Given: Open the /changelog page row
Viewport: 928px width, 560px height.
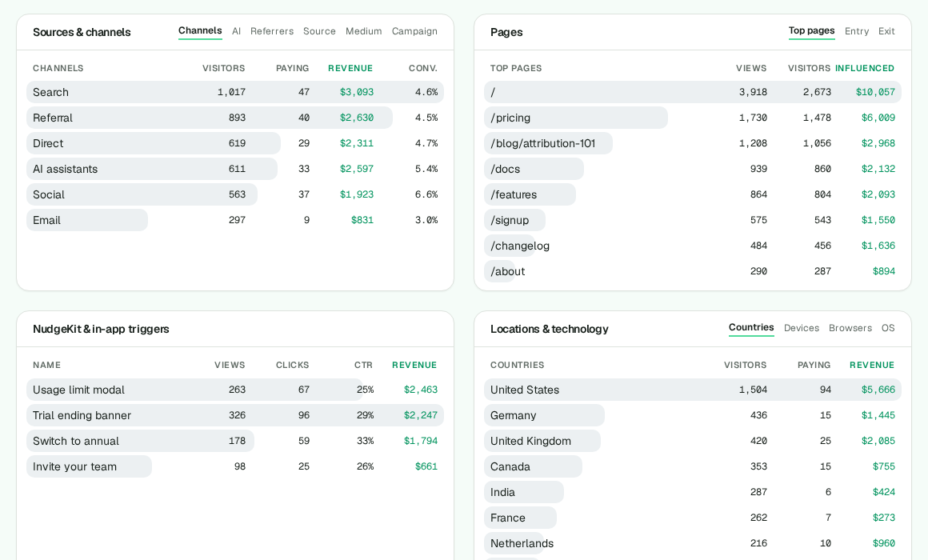Looking at the screenshot, I should click(x=693, y=246).
